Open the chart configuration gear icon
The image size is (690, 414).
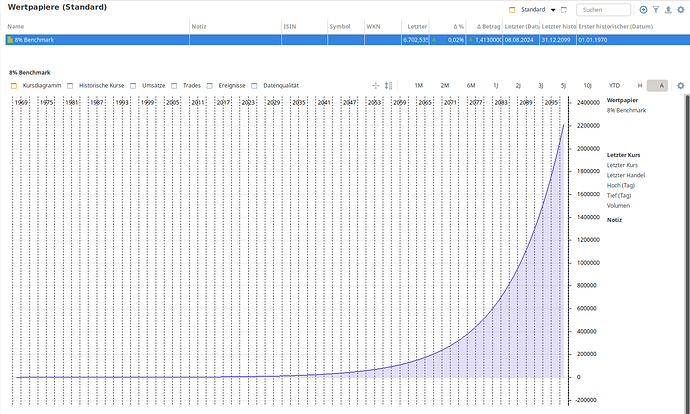click(x=681, y=86)
